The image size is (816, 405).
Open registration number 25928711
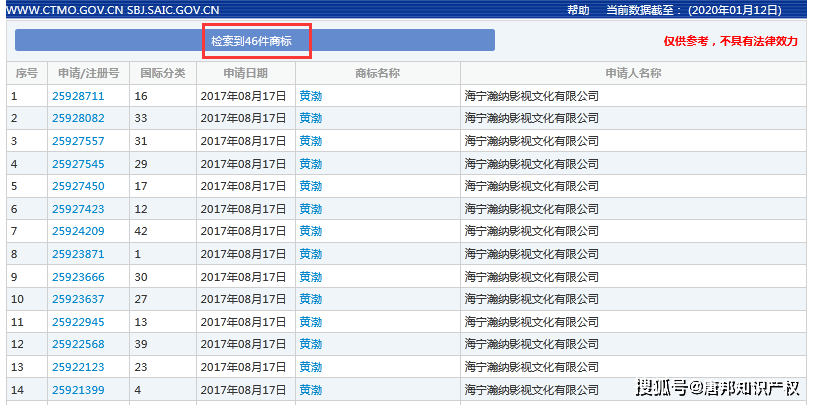tap(78, 96)
